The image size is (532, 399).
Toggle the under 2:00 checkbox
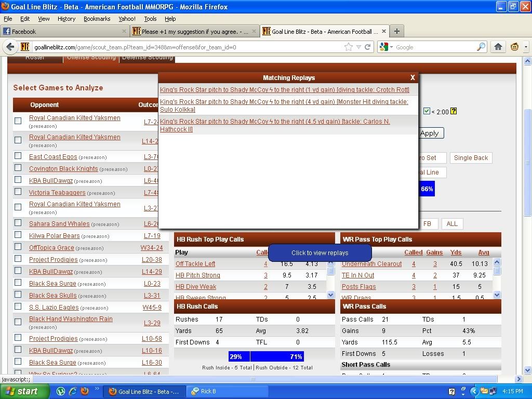pyautogui.click(x=427, y=111)
